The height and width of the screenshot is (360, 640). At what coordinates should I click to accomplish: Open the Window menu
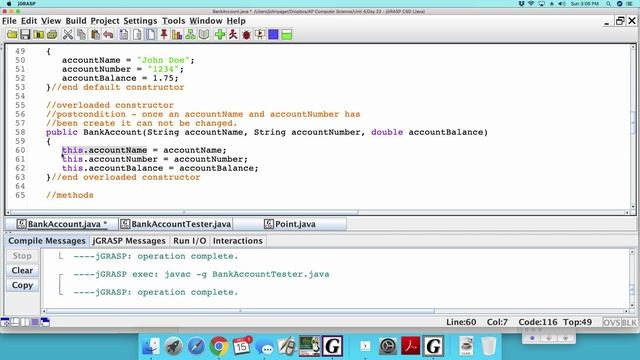(x=206, y=21)
